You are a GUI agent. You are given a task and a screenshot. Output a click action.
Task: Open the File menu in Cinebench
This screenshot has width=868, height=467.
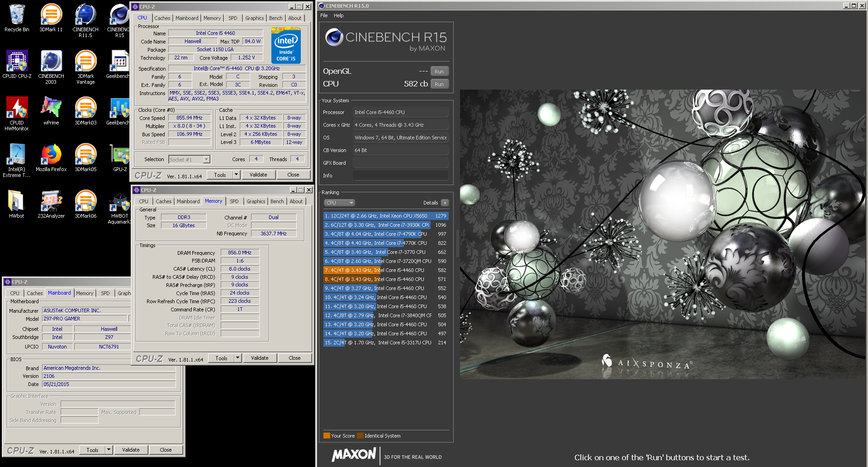[324, 15]
